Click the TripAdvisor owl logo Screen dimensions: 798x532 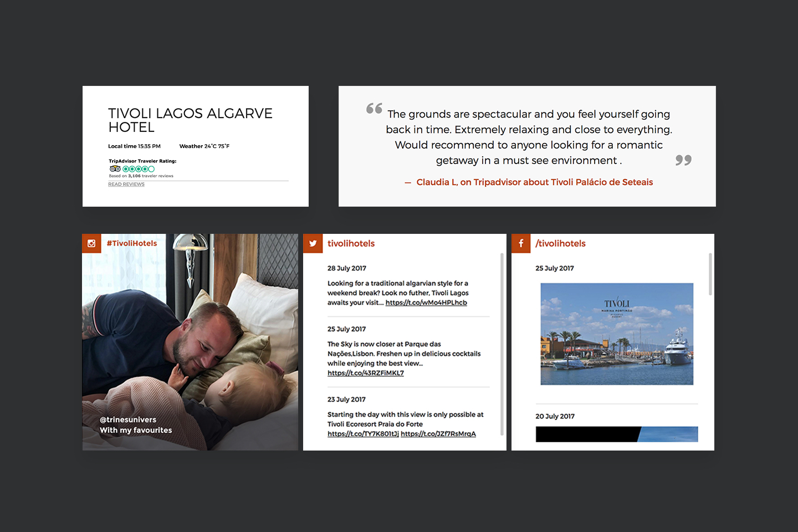point(115,168)
